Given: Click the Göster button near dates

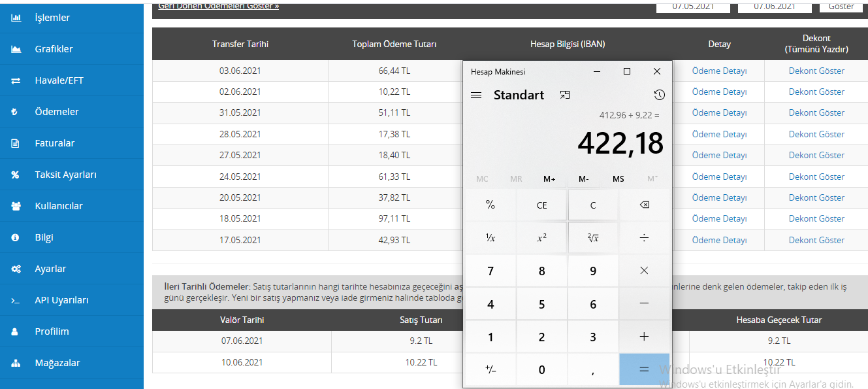Looking at the screenshot, I should tap(841, 6).
